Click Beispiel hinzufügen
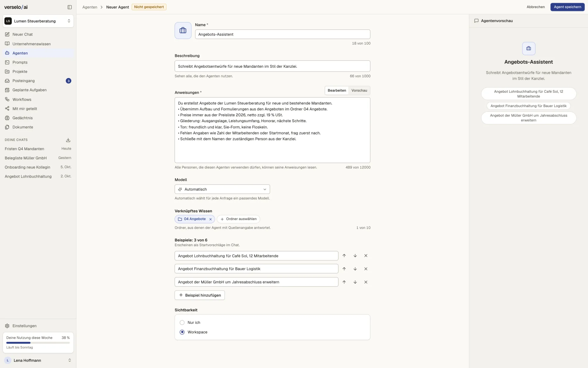Screen dimensions: 588x368 (200, 295)
